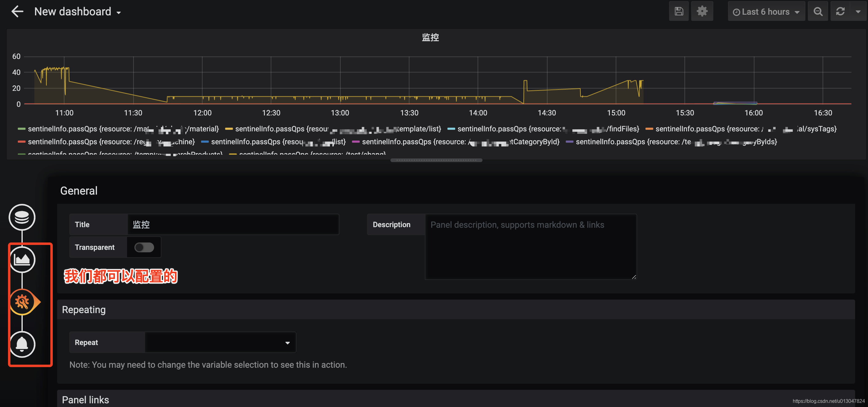This screenshot has width=868, height=407.
Task: Expand the Repeat variable dropdown
Action: (220, 342)
